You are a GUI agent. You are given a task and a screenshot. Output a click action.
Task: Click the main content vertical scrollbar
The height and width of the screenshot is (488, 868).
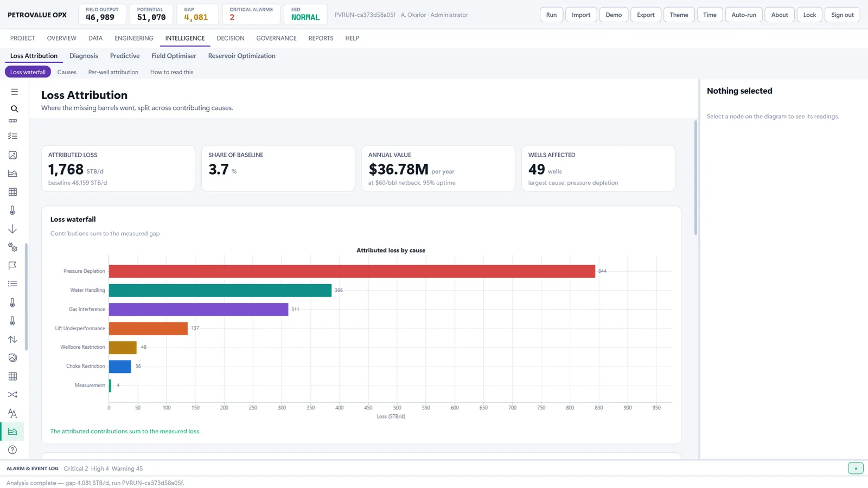(x=695, y=178)
